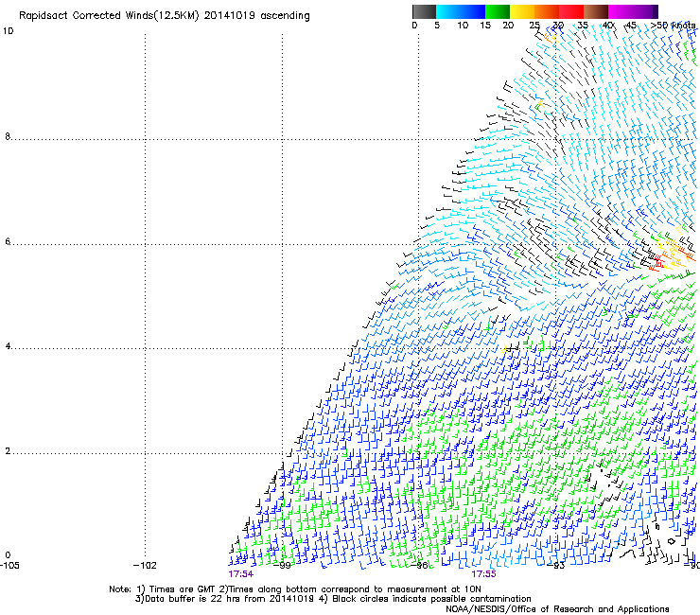Click the -102 longitude axis label
This screenshot has width=700, height=615.
pos(145,566)
